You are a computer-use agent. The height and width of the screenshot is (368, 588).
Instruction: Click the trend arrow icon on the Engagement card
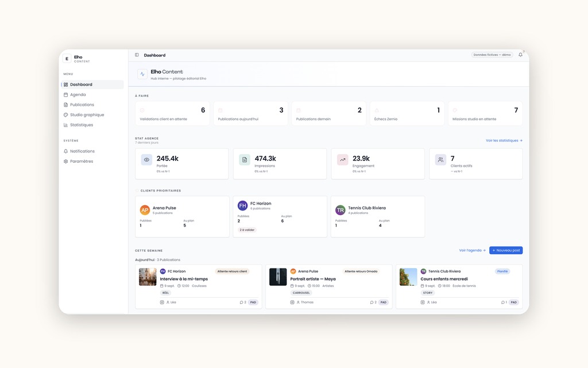[x=342, y=160]
